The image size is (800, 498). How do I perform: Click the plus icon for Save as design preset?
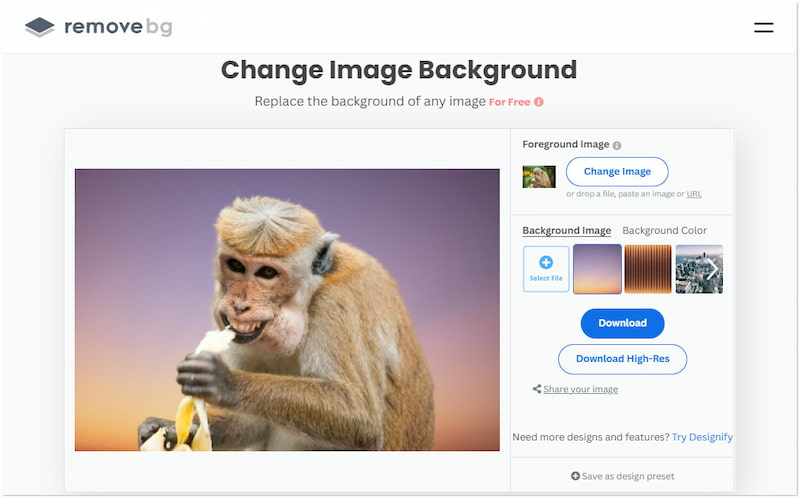575,476
